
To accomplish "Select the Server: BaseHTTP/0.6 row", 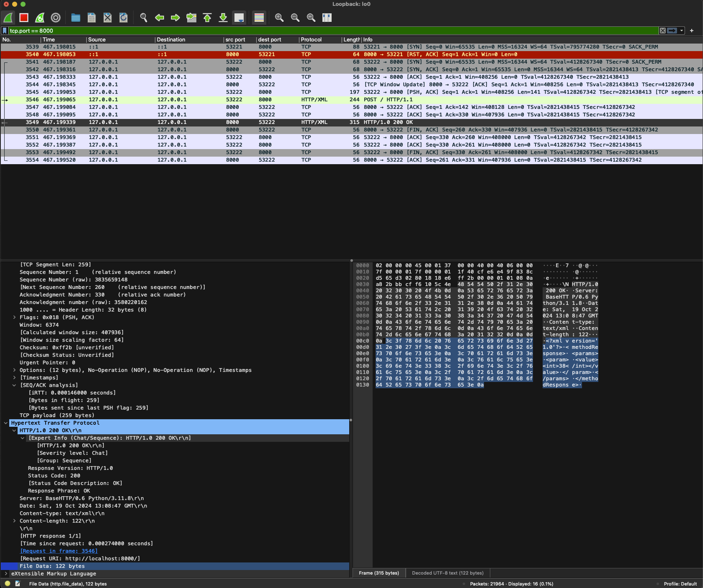I will 175,498.
